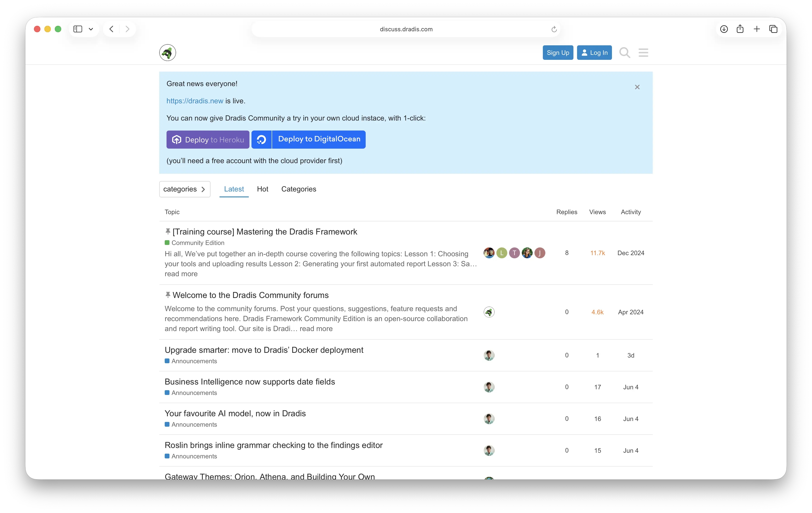812x513 pixels.
Task: Open the red J user avatar
Action: pyautogui.click(x=539, y=253)
